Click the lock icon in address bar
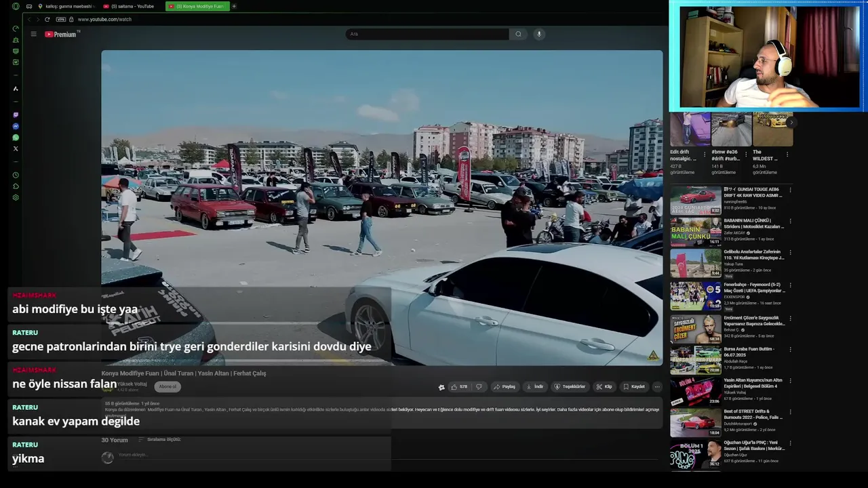 71,19
